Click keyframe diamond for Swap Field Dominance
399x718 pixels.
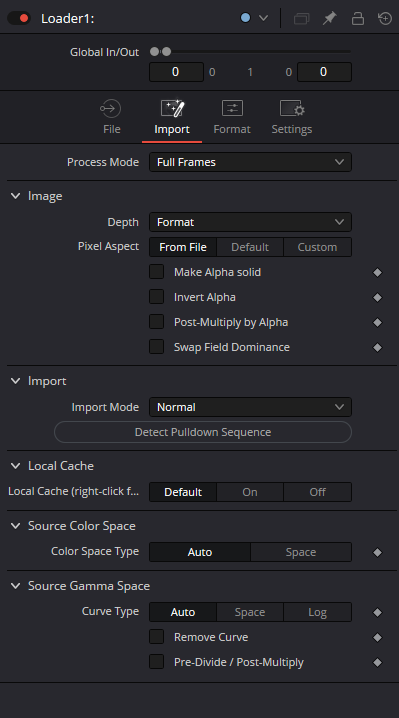(x=377, y=348)
